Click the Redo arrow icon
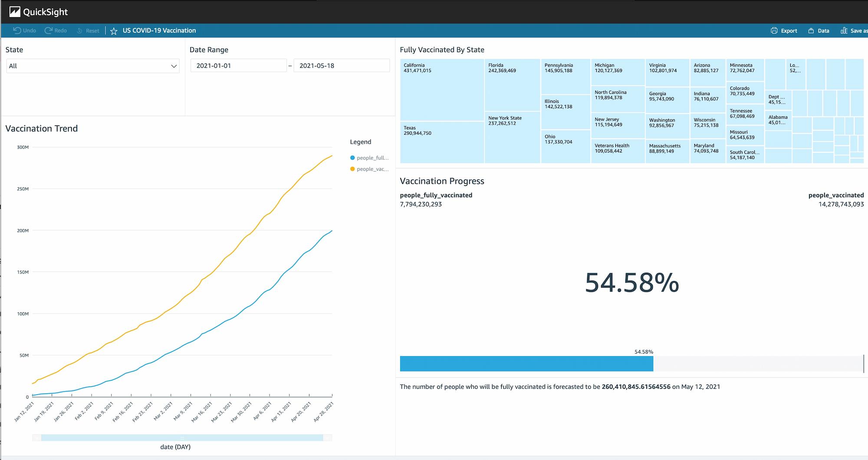 (49, 30)
